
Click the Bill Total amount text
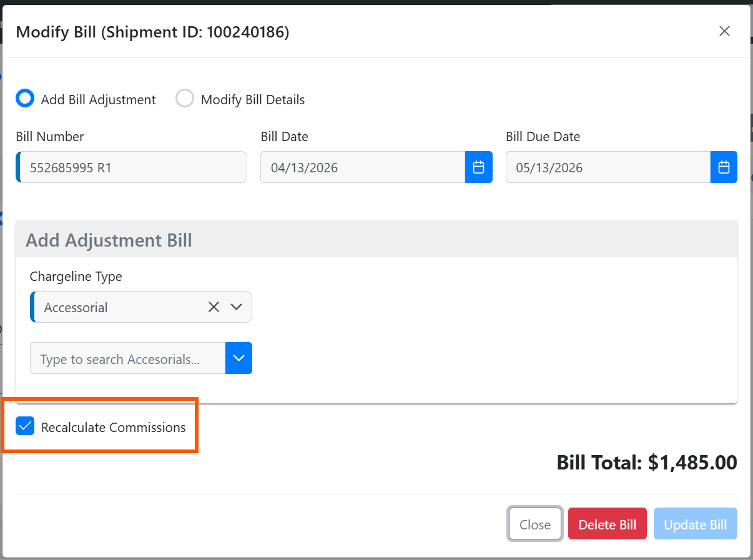[646, 462]
